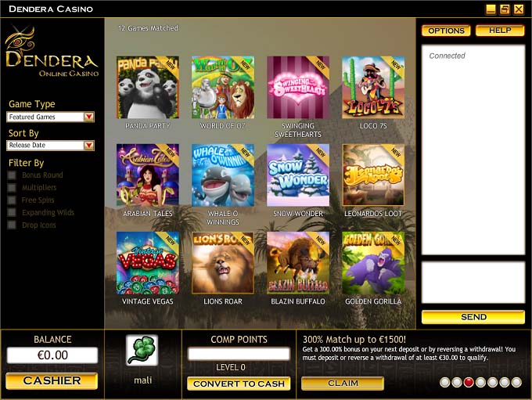Launch the Whale O Winnings game
The height and width of the screenshot is (400, 532).
[x=223, y=175]
